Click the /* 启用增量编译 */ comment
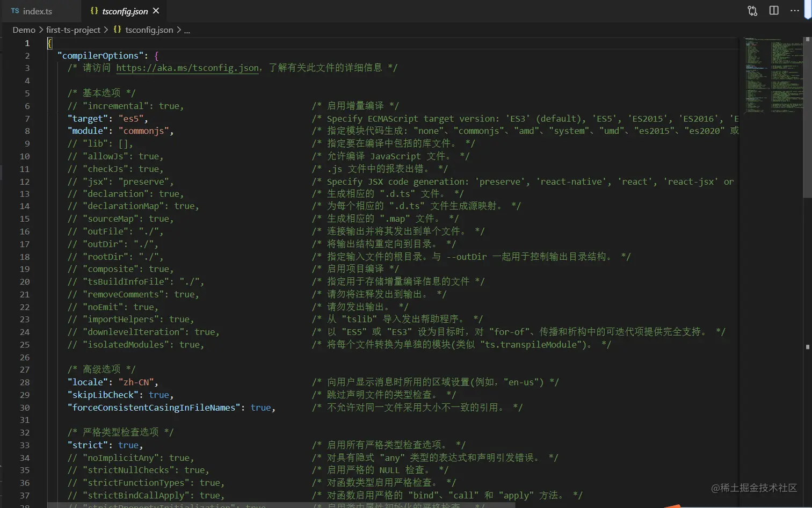 pos(356,106)
